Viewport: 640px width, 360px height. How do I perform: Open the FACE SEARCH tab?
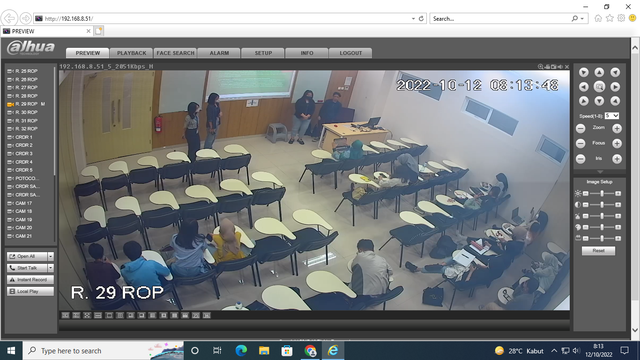(x=176, y=53)
